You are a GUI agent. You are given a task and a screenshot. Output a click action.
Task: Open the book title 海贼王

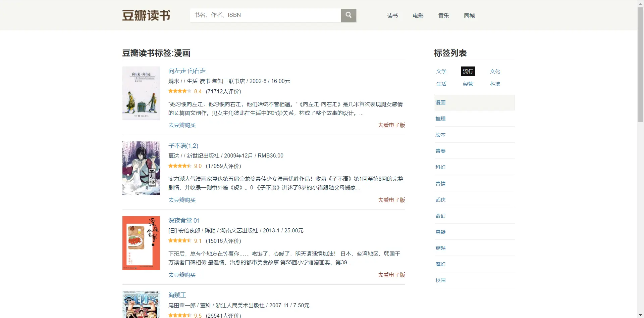pyautogui.click(x=177, y=295)
